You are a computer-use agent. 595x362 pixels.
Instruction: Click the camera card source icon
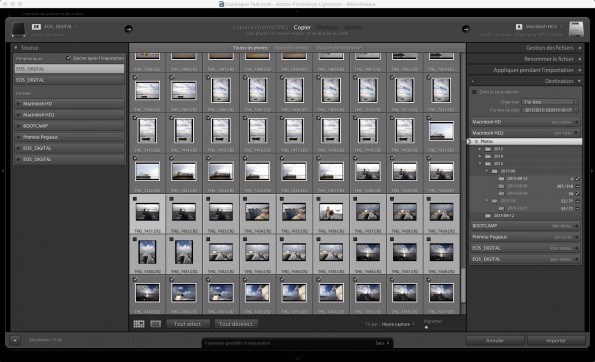[x=18, y=29]
